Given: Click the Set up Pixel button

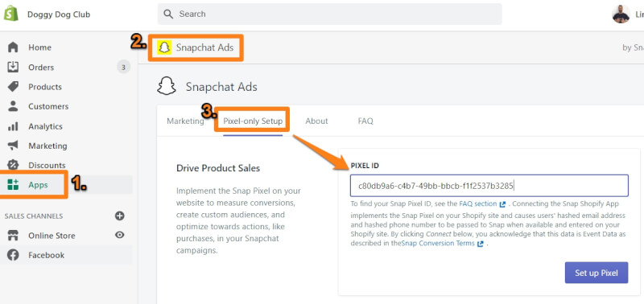Looking at the screenshot, I should click(597, 273).
